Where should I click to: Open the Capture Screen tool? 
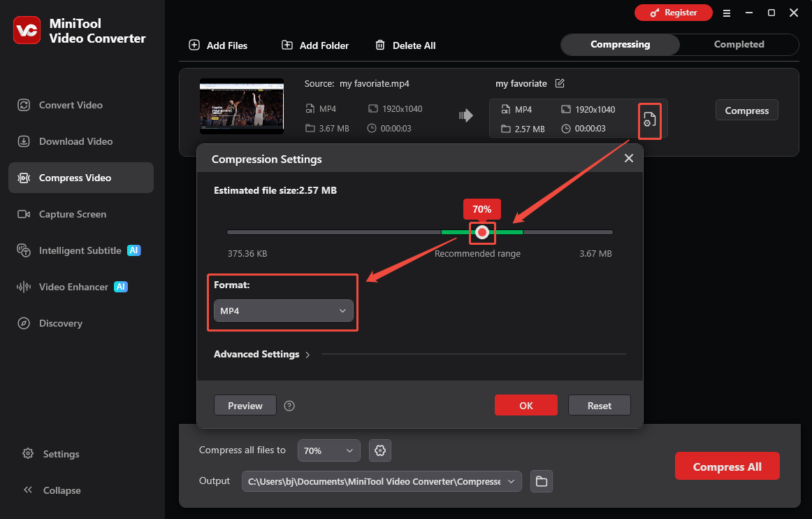(x=81, y=213)
